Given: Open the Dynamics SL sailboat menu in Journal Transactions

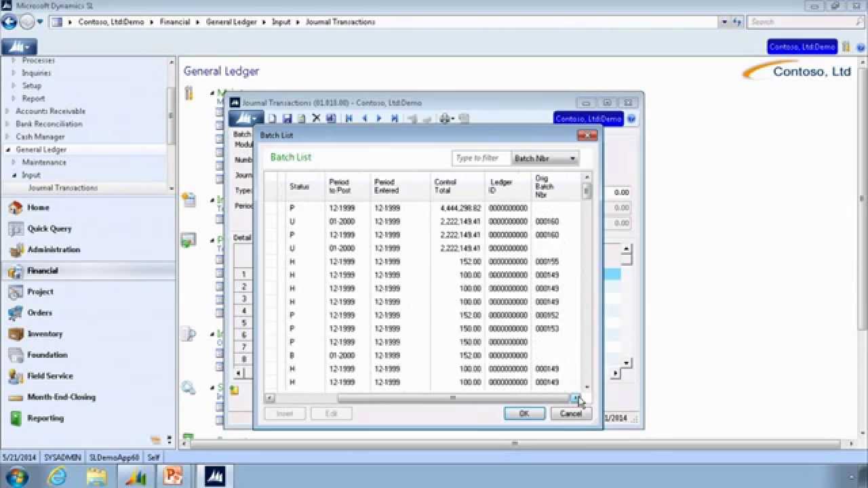Looking at the screenshot, I should coord(245,119).
